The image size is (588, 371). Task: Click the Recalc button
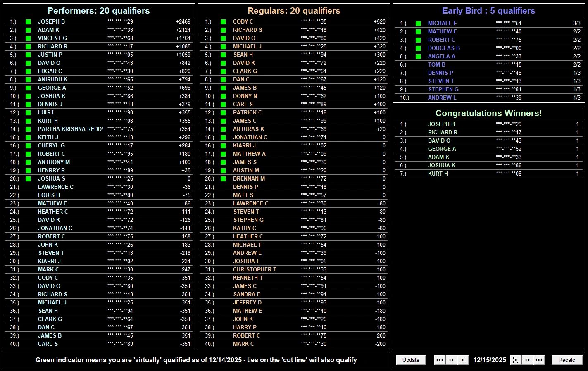567,360
